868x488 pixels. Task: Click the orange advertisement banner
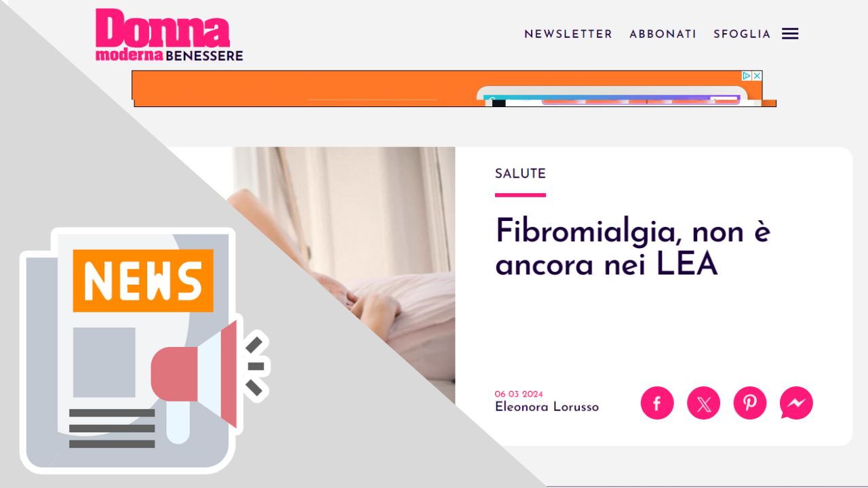448,89
